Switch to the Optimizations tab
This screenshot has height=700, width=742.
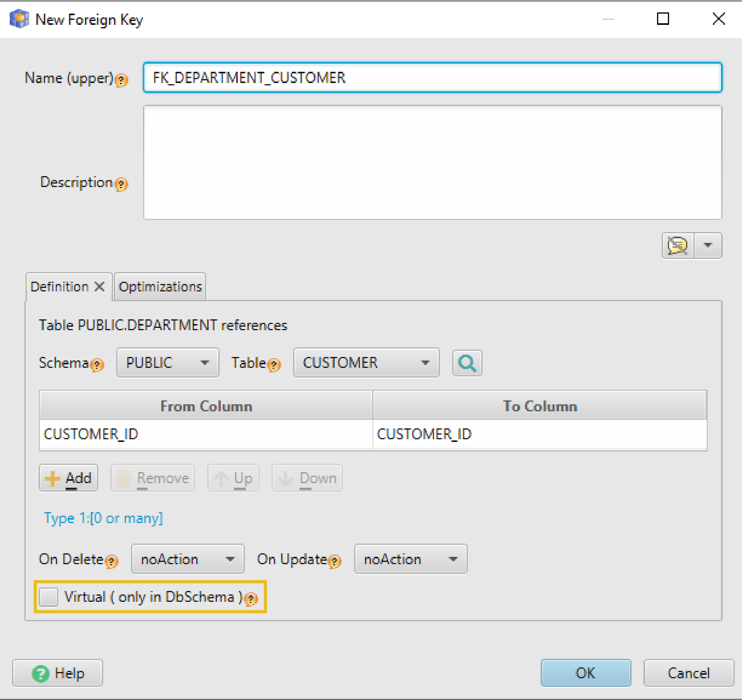(x=160, y=287)
